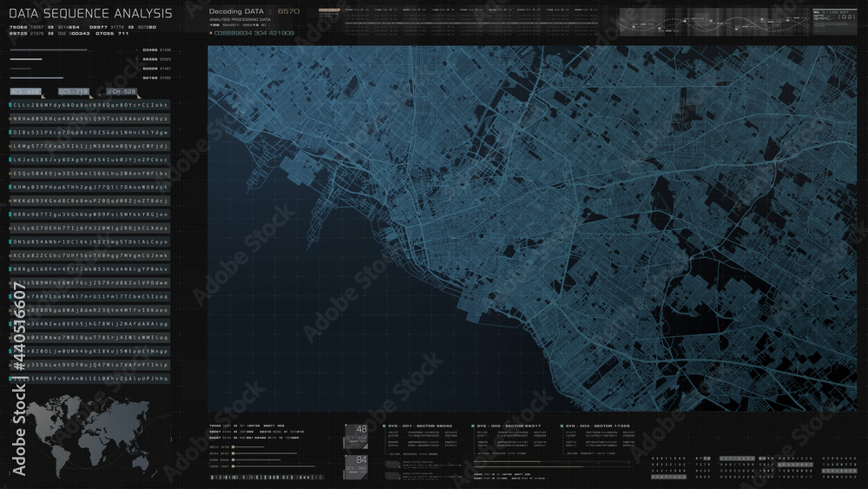This screenshot has height=489, width=868.
Task: Click the teal square beside SYS : 003
Action: tap(562, 426)
